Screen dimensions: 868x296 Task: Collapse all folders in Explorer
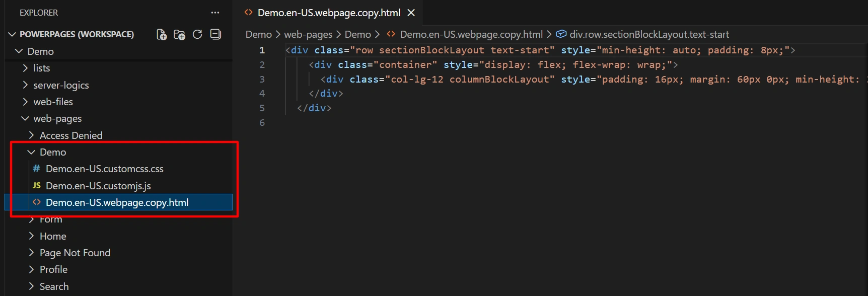point(215,34)
